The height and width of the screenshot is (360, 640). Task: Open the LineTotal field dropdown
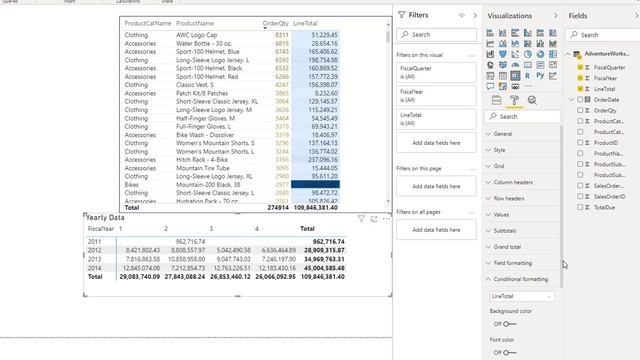point(522,296)
